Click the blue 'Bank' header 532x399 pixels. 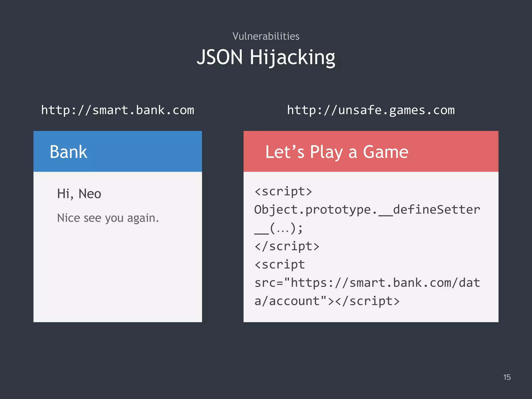(118, 151)
